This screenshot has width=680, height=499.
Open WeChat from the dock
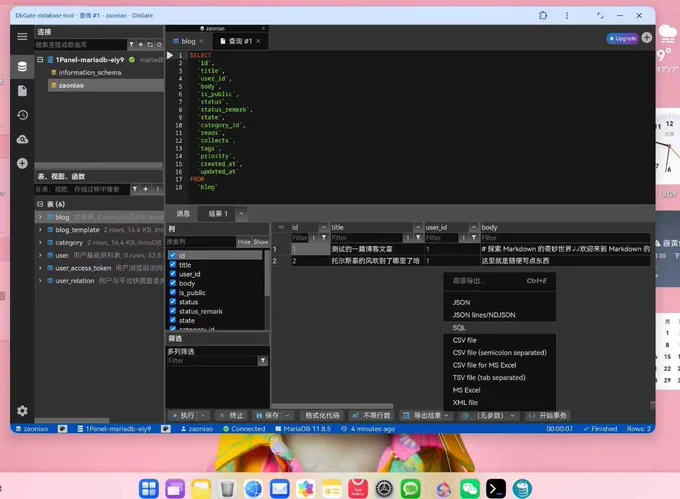point(470,489)
